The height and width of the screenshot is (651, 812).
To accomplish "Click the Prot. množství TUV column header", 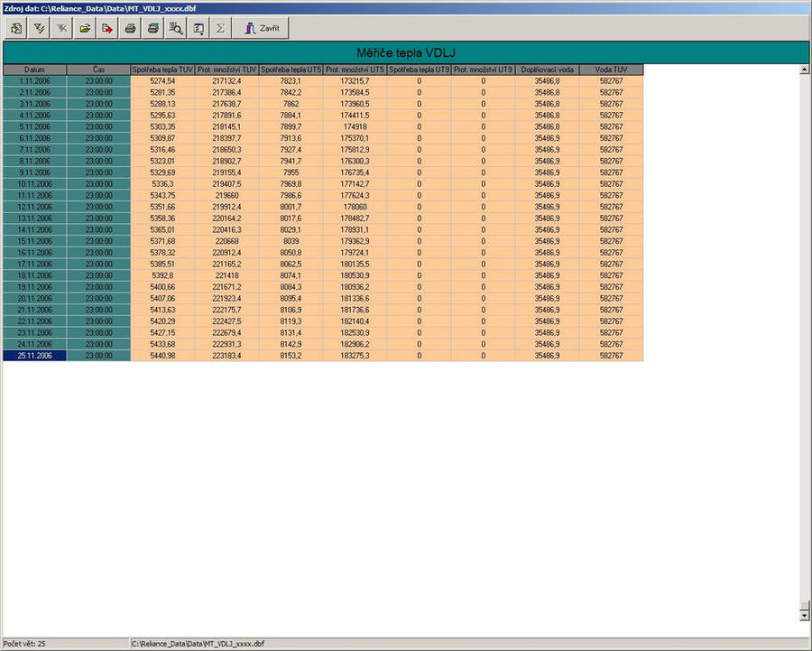I will 226,70.
